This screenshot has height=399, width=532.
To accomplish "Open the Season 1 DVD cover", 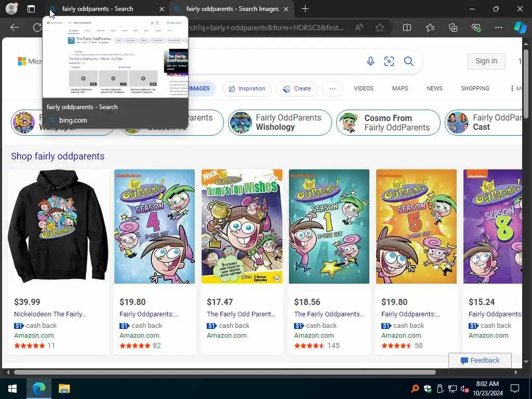I will coord(329,227).
